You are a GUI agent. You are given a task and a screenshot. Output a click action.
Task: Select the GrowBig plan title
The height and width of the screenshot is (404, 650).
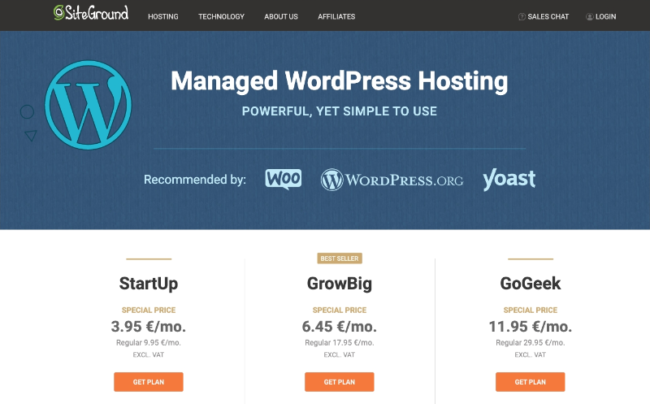click(340, 284)
